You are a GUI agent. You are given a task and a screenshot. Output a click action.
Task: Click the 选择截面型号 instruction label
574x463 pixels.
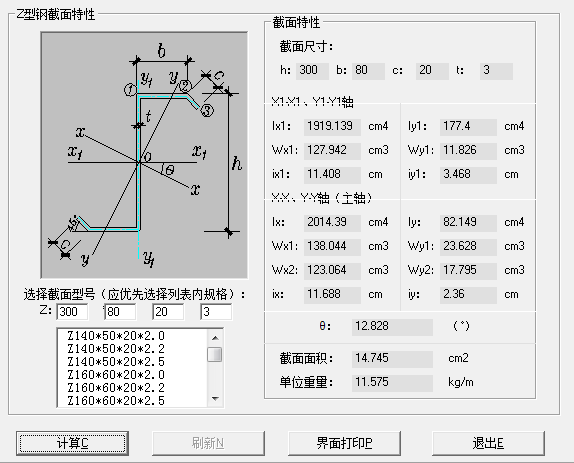[134, 294]
